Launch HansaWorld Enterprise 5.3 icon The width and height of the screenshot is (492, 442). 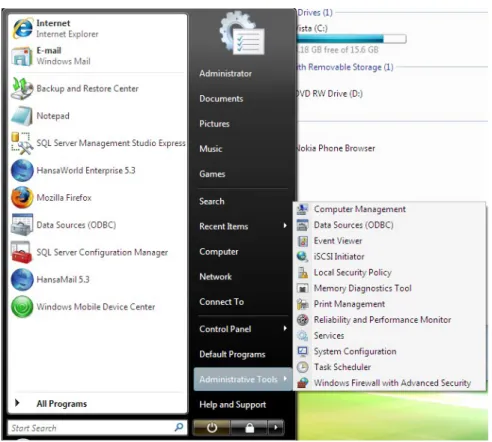point(22,170)
